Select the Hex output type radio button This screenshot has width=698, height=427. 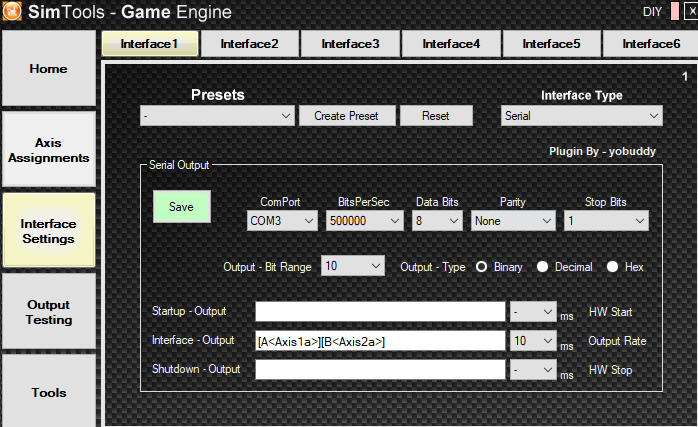click(x=613, y=267)
